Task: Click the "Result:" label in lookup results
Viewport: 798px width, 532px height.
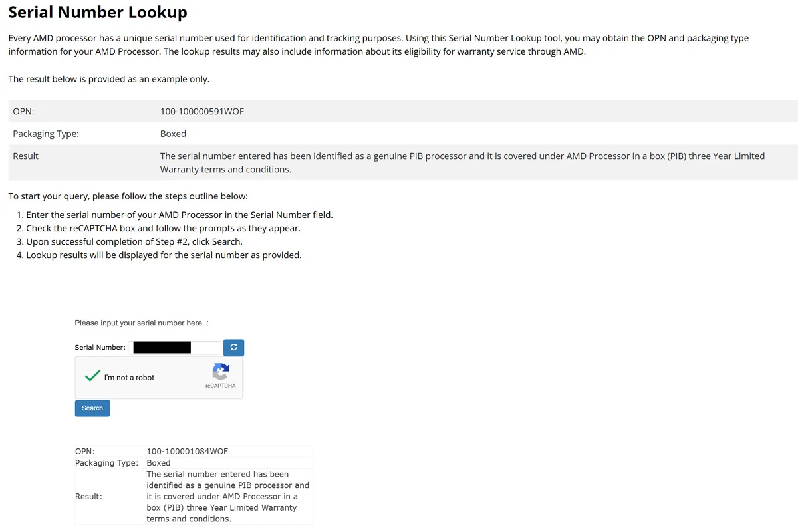Action: (x=88, y=497)
